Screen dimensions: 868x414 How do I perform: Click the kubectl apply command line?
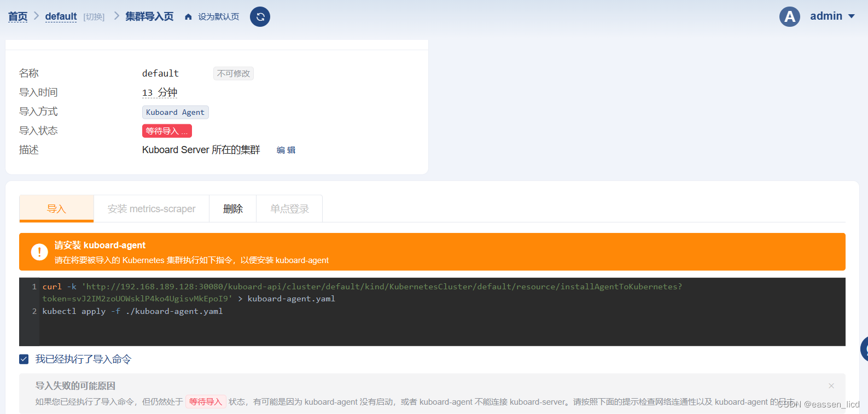[132, 311]
